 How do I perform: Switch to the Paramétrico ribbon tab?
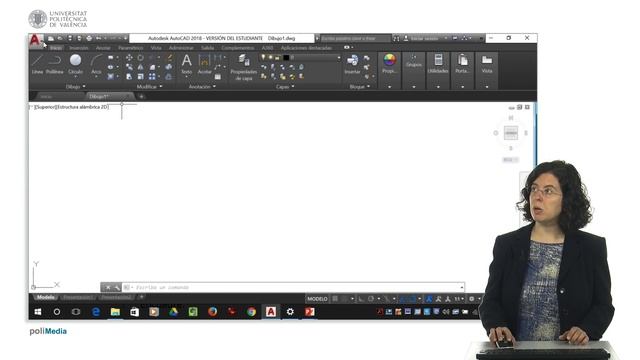click(131, 48)
